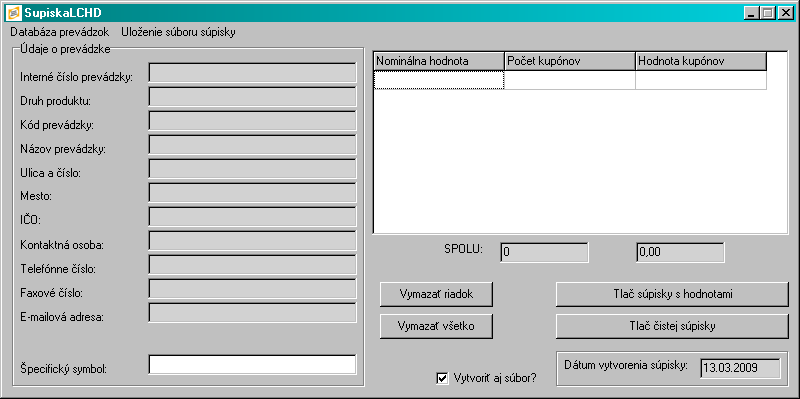Focus the Špecifický symbol input field

click(x=253, y=364)
